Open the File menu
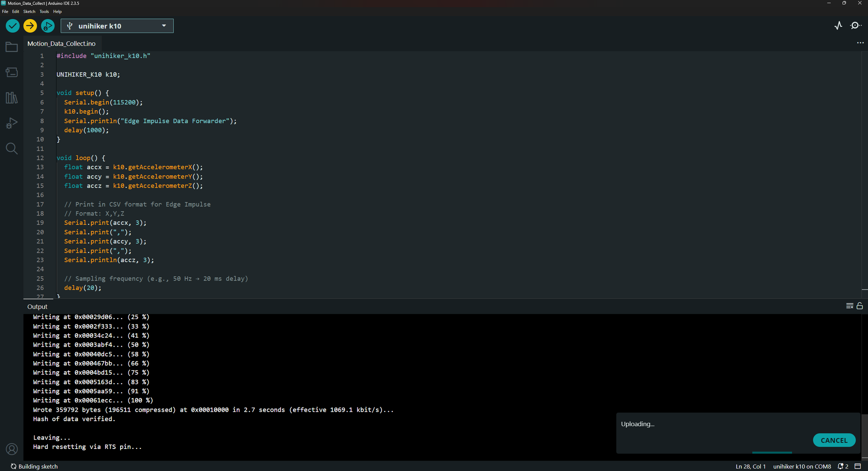868x471 pixels. (x=5, y=12)
